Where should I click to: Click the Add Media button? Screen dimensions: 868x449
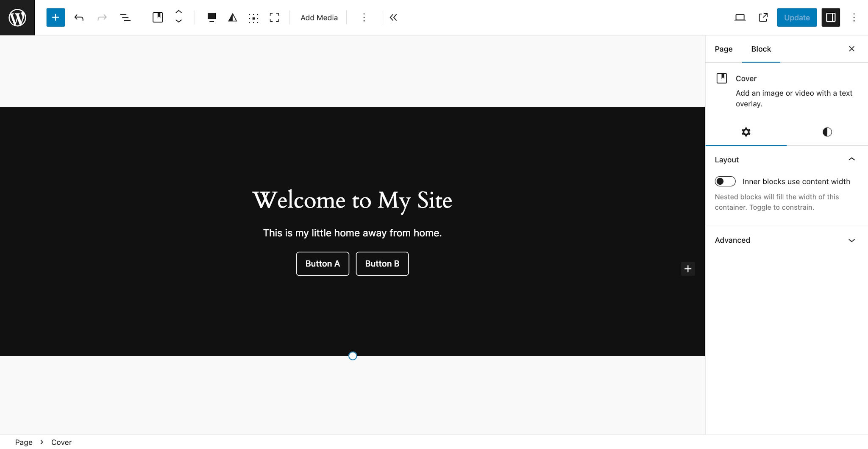319,17
